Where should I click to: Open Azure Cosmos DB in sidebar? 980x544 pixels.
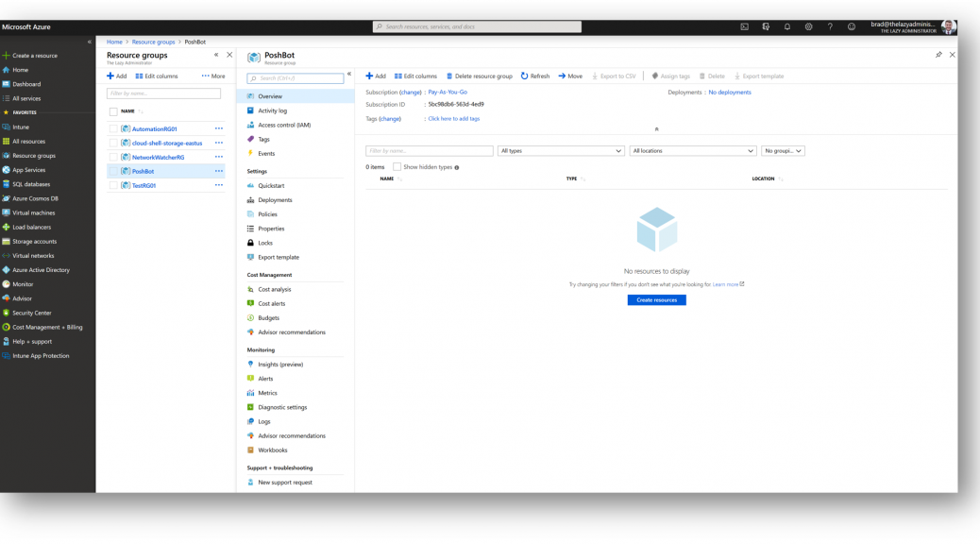(x=30, y=199)
